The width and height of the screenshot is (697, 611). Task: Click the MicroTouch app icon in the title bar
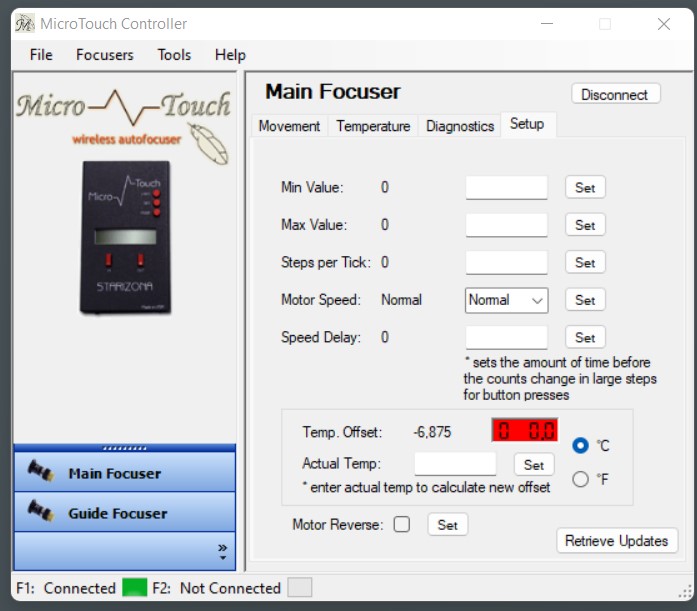(25, 23)
